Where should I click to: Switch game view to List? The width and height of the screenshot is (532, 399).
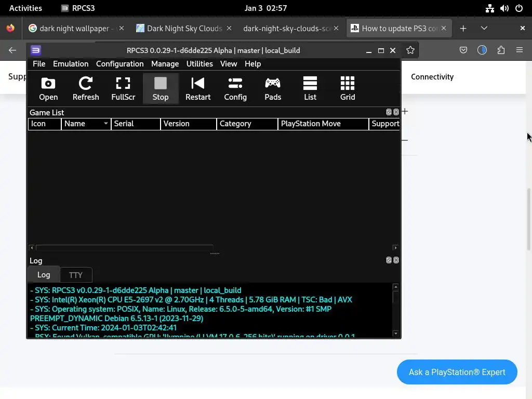310,88
